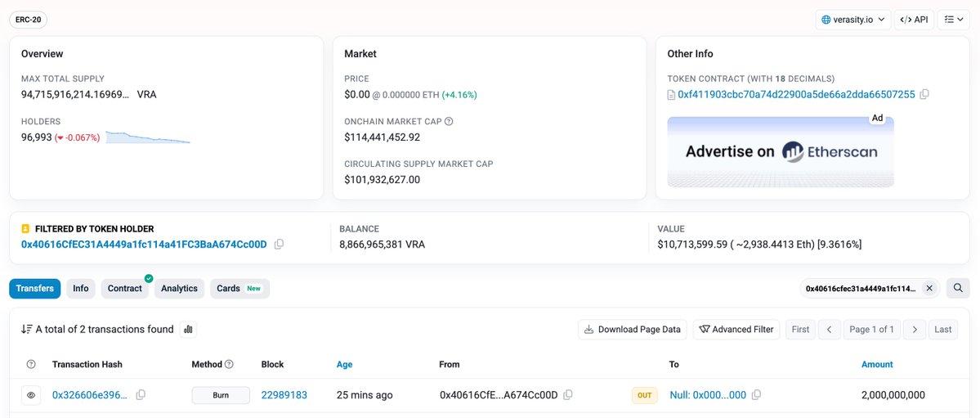Open the transactions chart view icon
This screenshot has width=980, height=418.
point(188,329)
